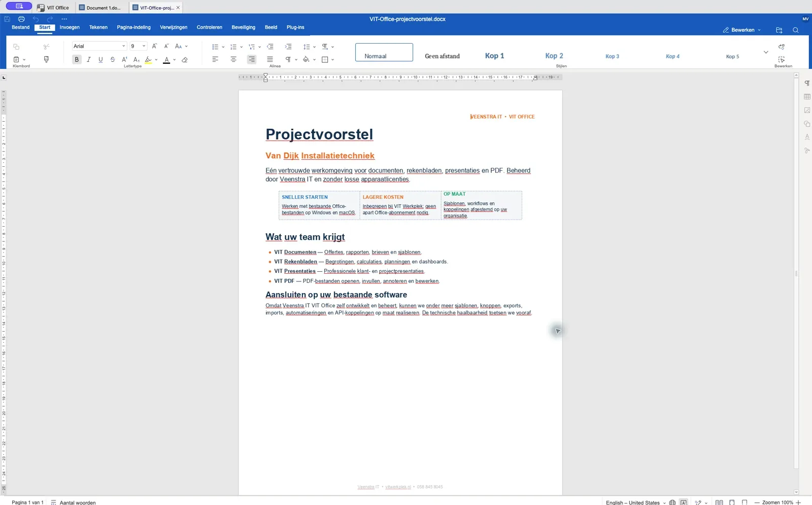
Task: Expand the line spacing dropdown
Action: pyautogui.click(x=315, y=47)
